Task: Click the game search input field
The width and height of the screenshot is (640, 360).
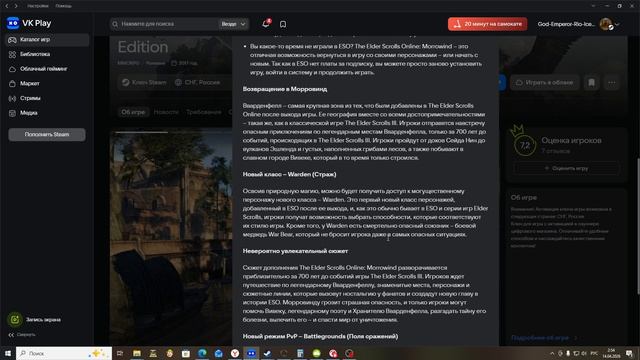Action: [165, 24]
